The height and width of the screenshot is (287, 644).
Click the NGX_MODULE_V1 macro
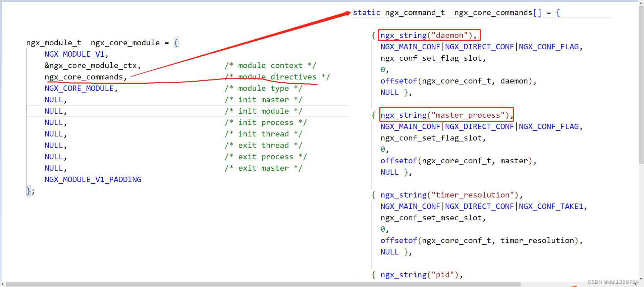(x=74, y=54)
